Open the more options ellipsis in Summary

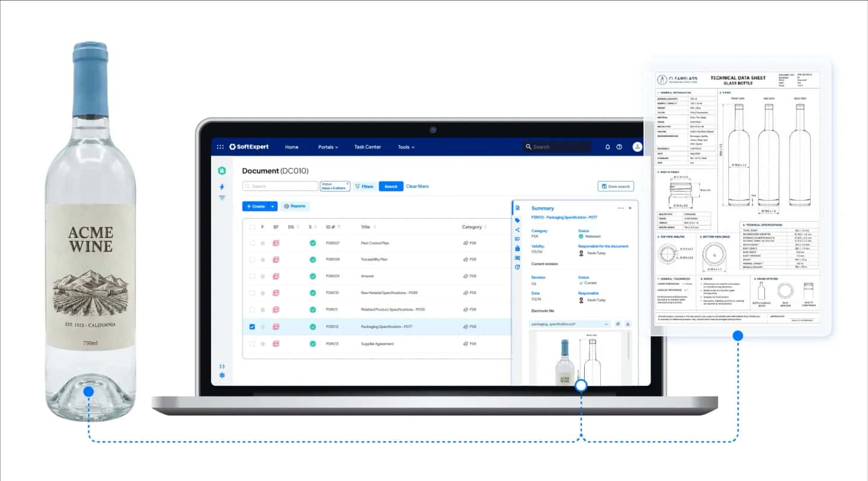(x=621, y=208)
